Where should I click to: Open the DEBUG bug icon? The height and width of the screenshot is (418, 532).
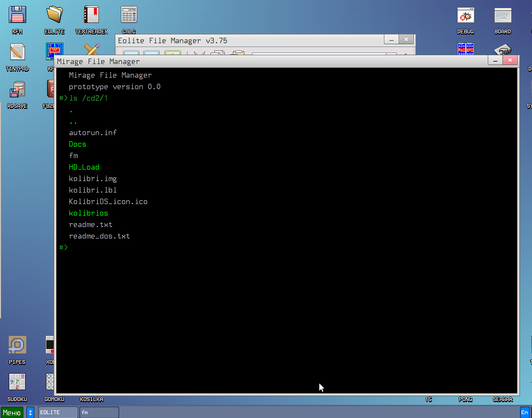point(465,15)
